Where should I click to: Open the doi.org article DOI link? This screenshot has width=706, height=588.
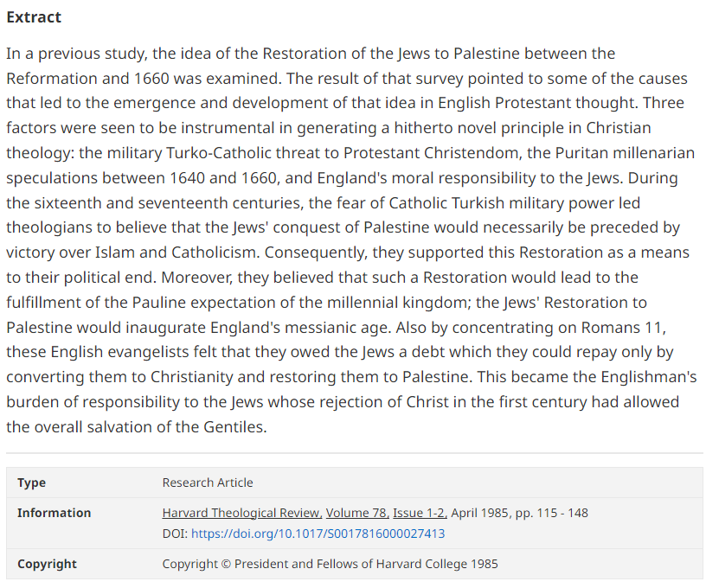coord(318,534)
